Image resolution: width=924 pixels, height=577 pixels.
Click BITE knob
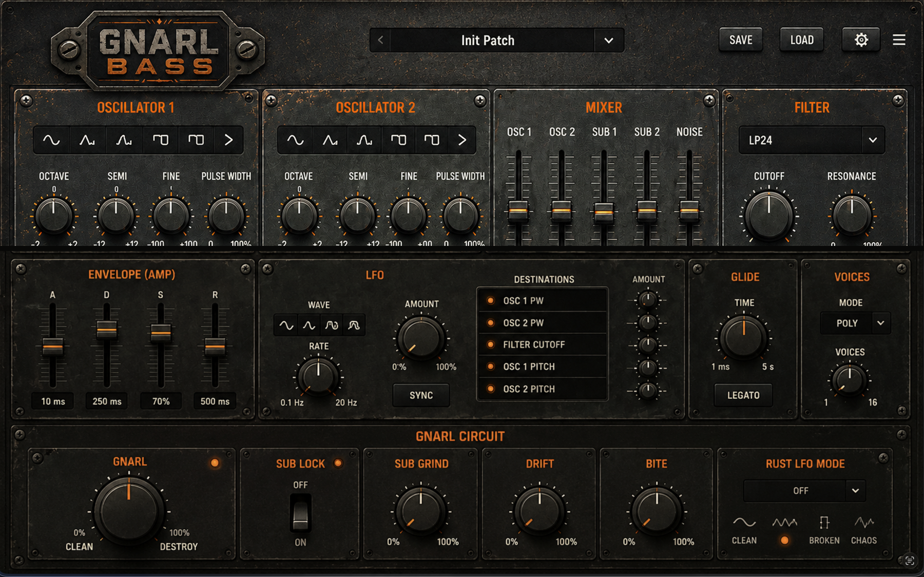click(657, 511)
